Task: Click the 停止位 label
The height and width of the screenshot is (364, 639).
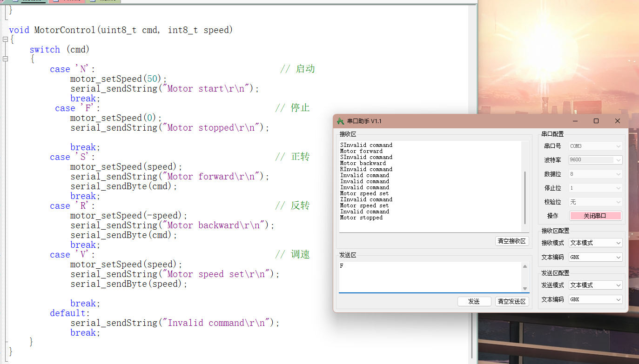Action: [552, 188]
